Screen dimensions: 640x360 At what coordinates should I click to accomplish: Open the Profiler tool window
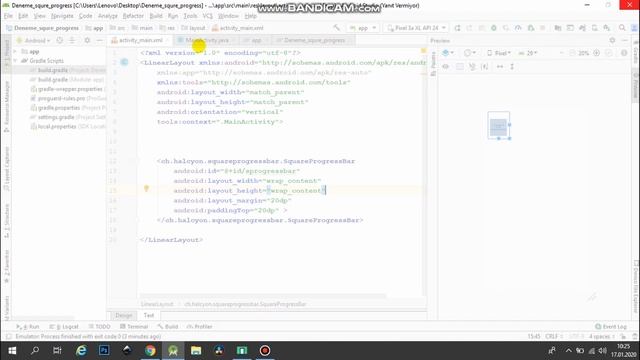[x=200, y=327]
